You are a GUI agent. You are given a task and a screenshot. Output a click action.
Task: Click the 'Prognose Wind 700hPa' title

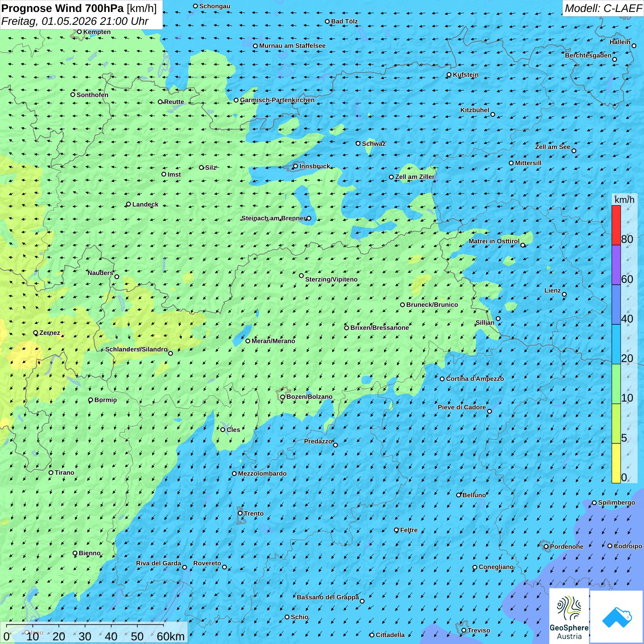coord(63,8)
